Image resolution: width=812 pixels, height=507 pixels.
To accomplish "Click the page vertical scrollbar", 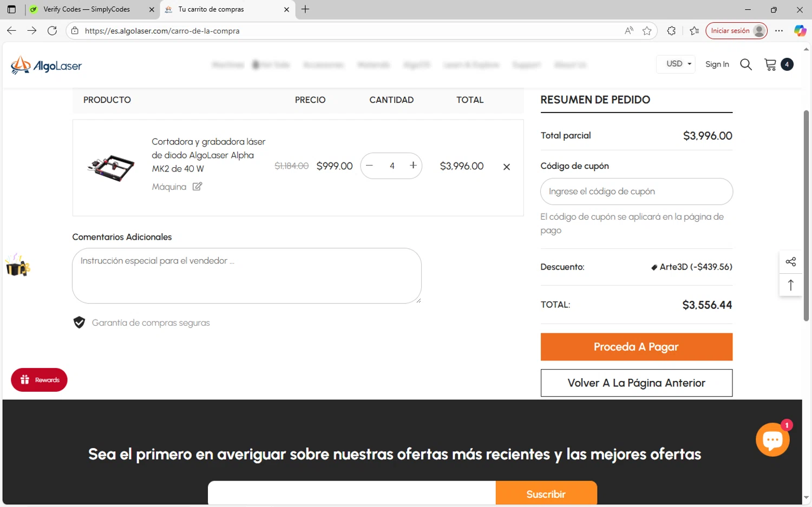I will click(806, 216).
